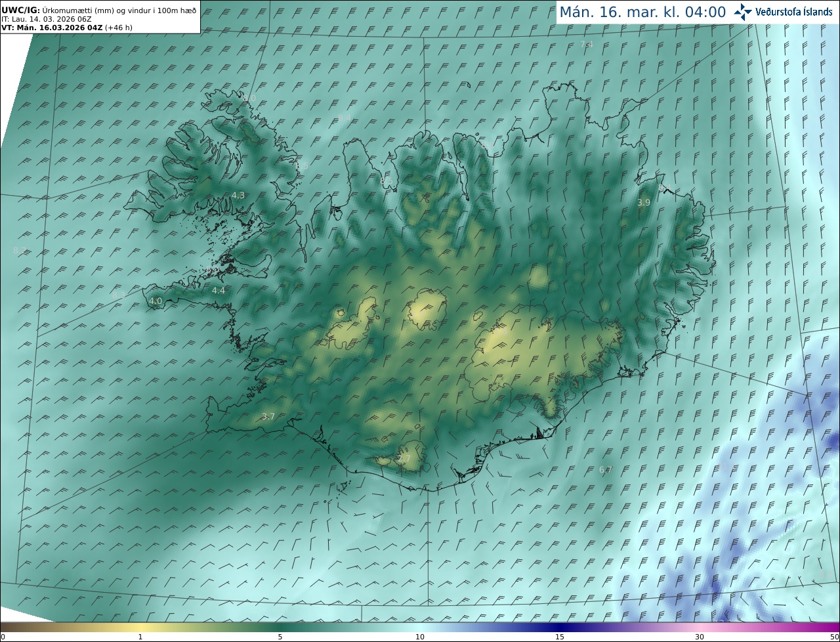Click the 30 tick on the color scale

coord(700,637)
